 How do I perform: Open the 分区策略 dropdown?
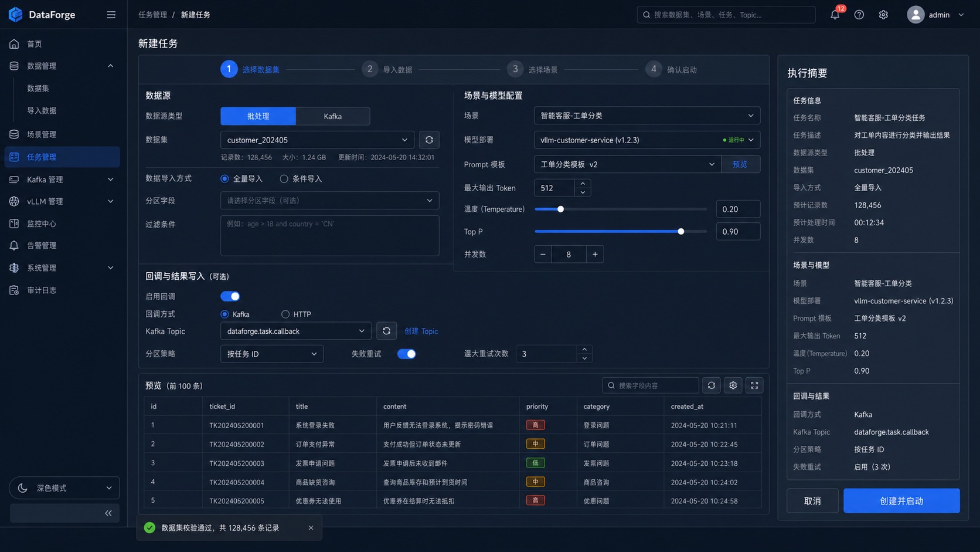point(272,354)
